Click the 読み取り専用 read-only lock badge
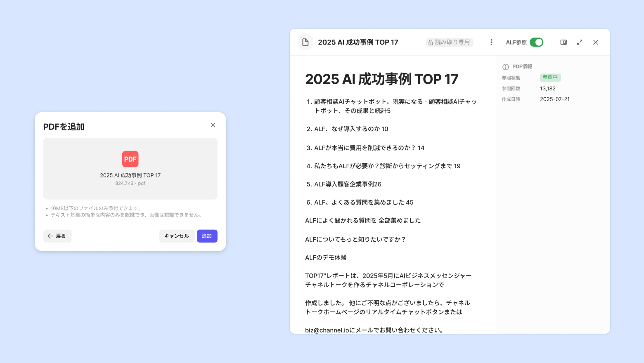 click(450, 42)
